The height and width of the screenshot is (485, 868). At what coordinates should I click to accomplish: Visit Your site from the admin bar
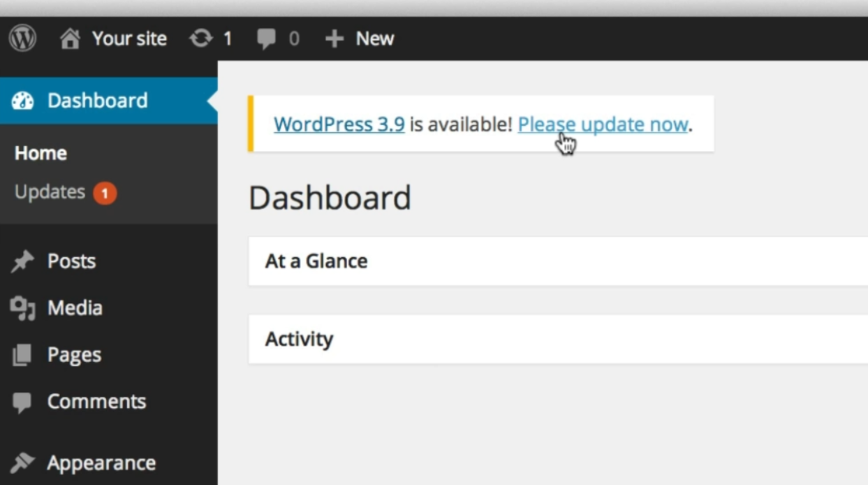click(x=129, y=38)
